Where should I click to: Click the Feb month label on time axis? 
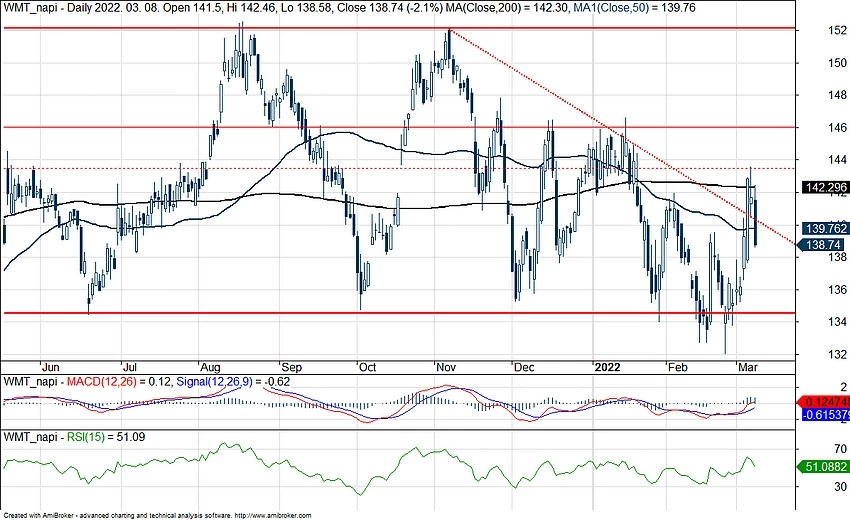click(x=677, y=367)
